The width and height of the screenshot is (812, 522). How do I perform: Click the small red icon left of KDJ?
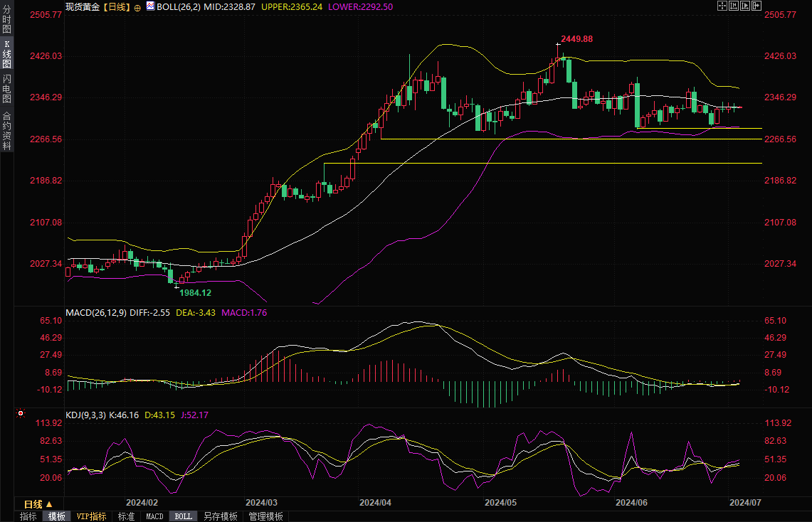20,413
